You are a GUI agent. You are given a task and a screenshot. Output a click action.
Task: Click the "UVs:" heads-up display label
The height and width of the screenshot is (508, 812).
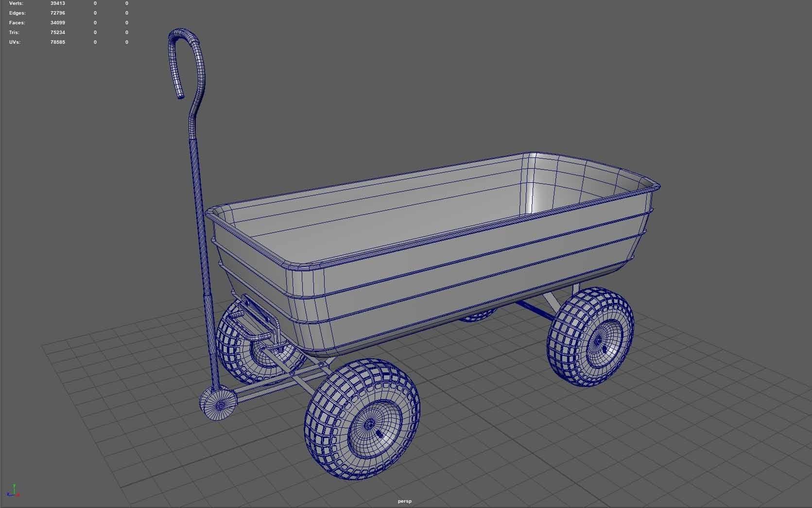[15, 42]
